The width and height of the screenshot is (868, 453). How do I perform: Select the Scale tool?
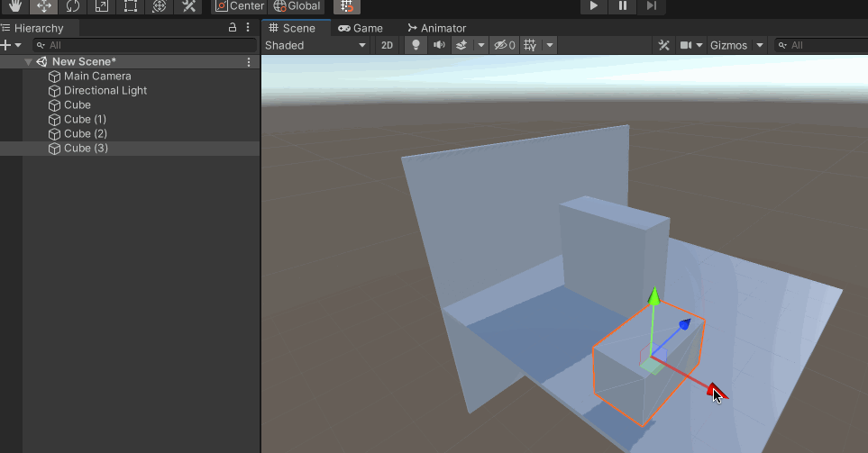click(102, 6)
